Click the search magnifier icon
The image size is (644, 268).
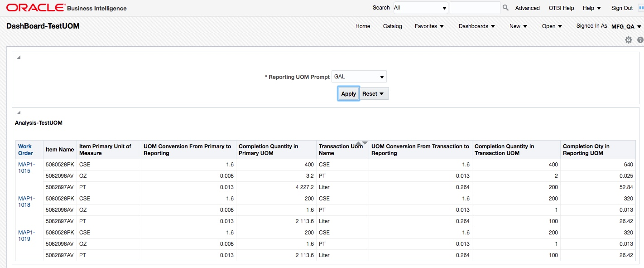pos(506,8)
